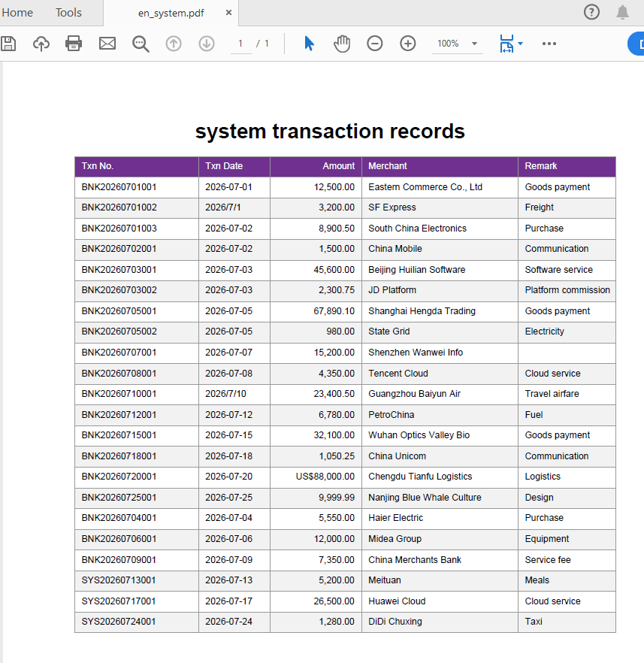Select merchant Nanjing Blue Whale Culture
The height and width of the screenshot is (663, 644).
pos(425,498)
